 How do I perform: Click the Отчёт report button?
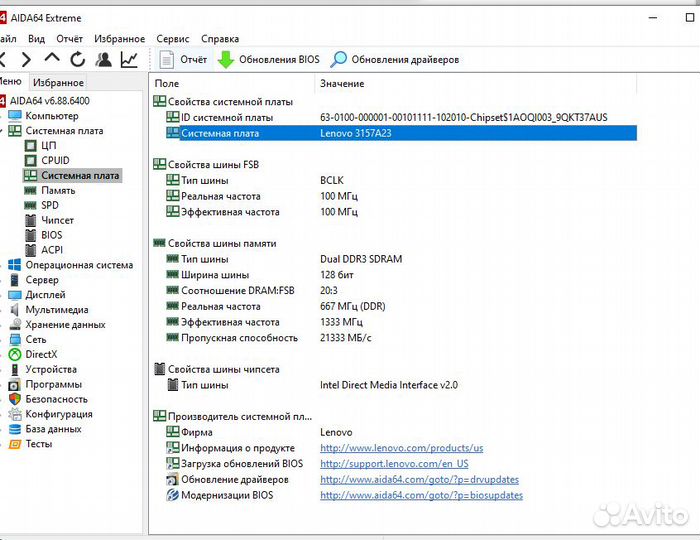coord(183,59)
